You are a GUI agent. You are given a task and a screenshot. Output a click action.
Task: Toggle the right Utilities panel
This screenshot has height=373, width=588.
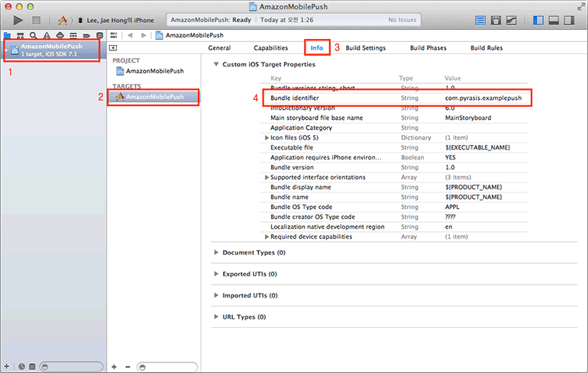point(570,19)
